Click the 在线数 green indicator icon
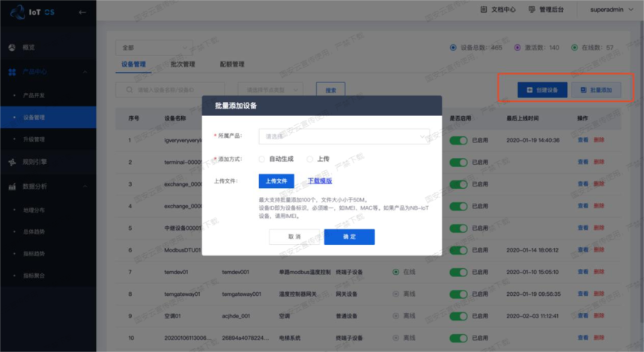 tap(574, 48)
